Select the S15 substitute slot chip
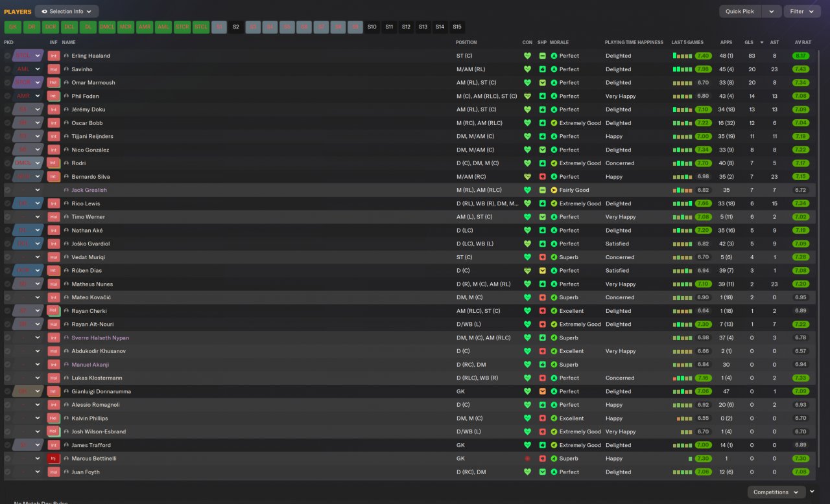Viewport: 830px width, 504px height. pos(457,27)
